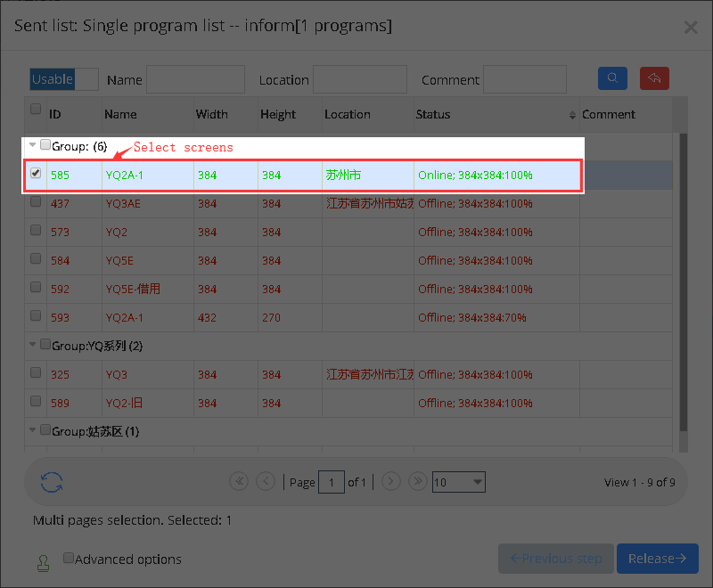Viewport: 713px width, 588px height.
Task: Check the screen 437 YQ3AE checkbox
Action: (x=36, y=201)
